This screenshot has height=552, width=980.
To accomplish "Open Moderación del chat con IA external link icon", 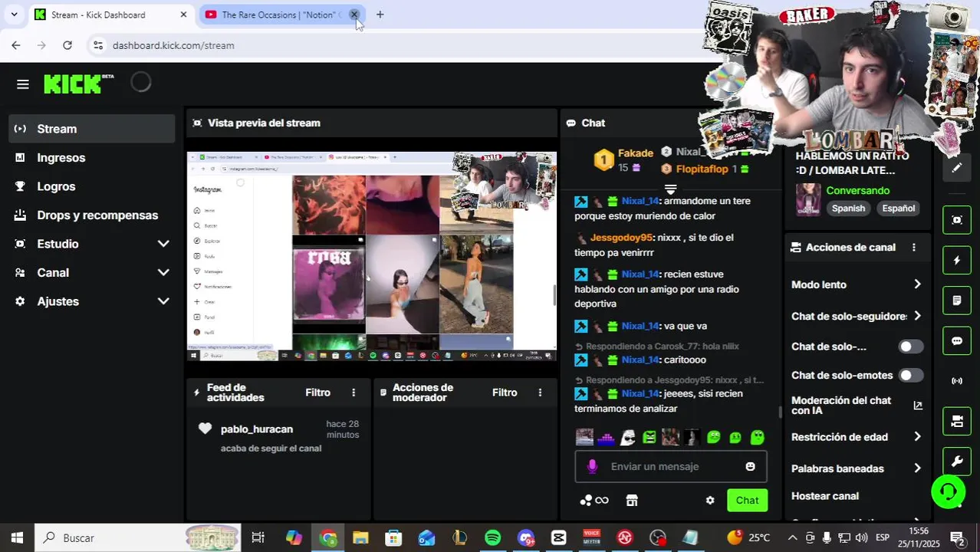I will pos(917,406).
